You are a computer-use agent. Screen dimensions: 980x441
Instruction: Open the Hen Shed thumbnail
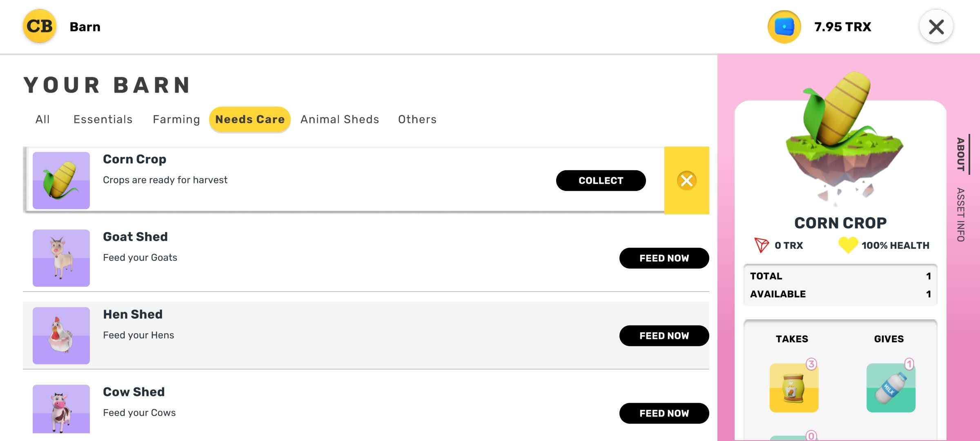click(x=61, y=336)
